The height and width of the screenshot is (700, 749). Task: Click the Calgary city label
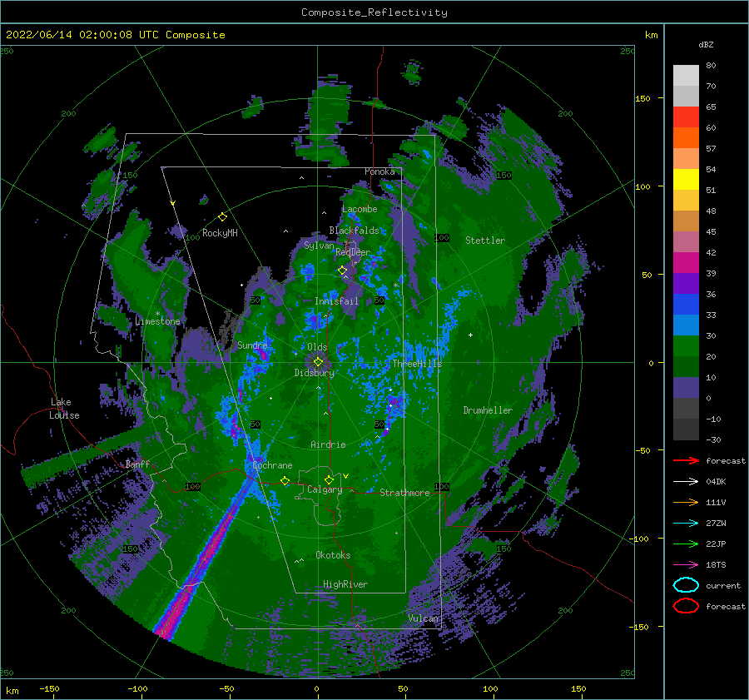(x=325, y=489)
